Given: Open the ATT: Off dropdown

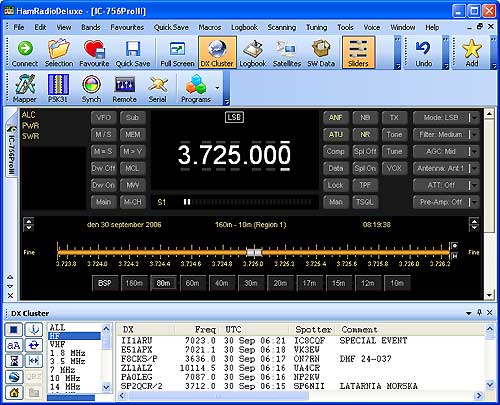Looking at the screenshot, I should click(446, 185).
